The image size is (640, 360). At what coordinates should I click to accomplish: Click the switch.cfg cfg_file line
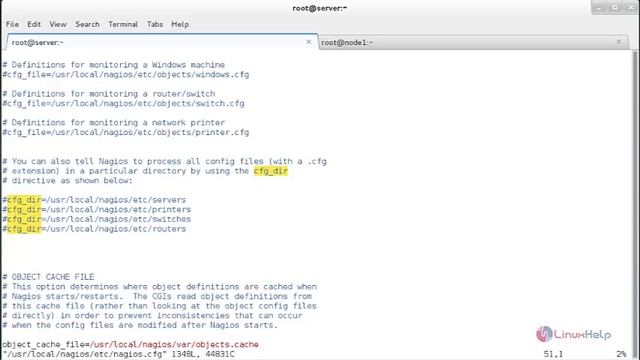(123, 104)
